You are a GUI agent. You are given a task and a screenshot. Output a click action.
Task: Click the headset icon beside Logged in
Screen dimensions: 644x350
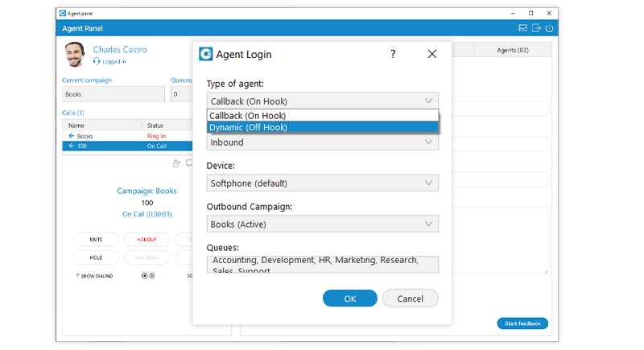97,61
